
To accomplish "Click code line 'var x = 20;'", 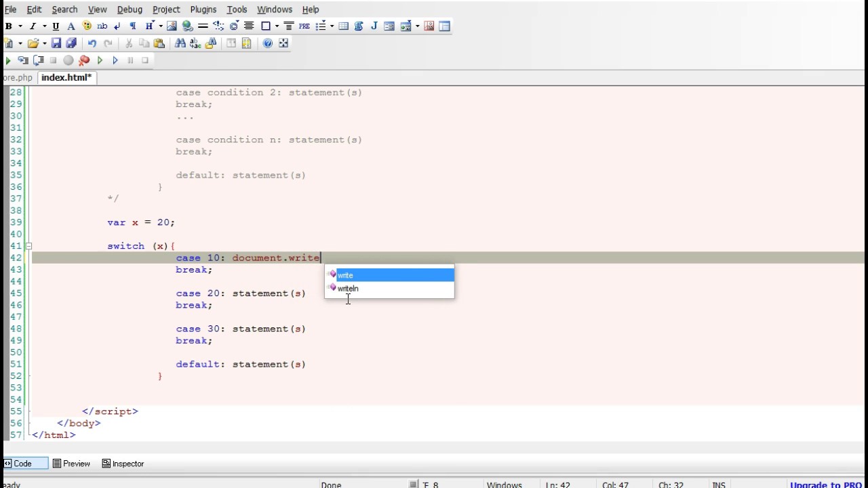I will point(141,222).
